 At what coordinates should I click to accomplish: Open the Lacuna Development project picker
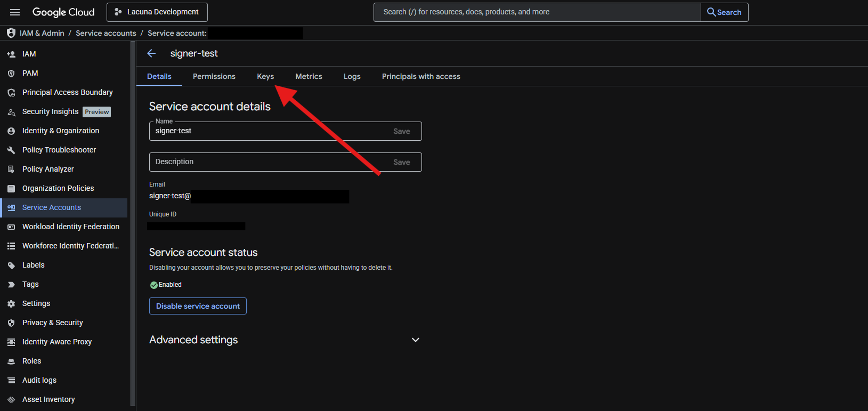[x=157, y=12]
